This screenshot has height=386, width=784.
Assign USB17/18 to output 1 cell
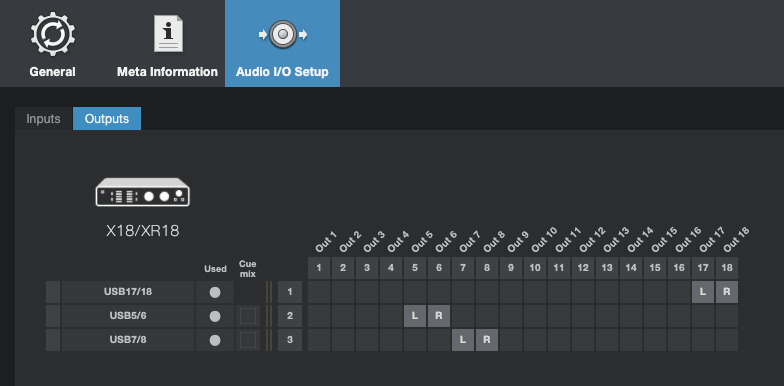[x=319, y=292]
